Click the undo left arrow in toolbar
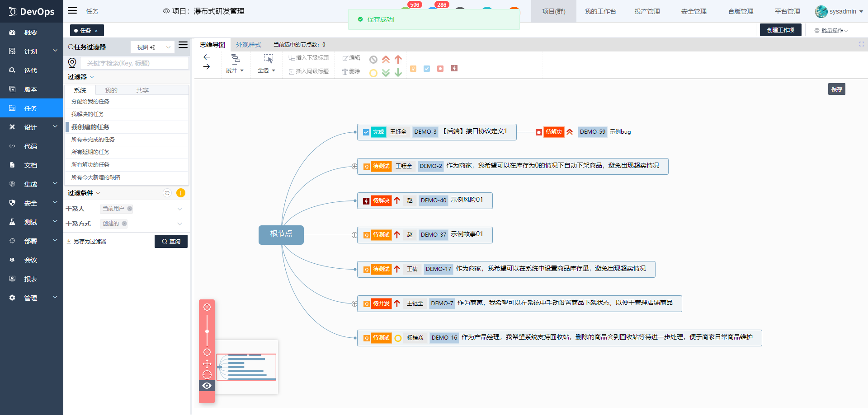The image size is (868, 415). (x=207, y=57)
